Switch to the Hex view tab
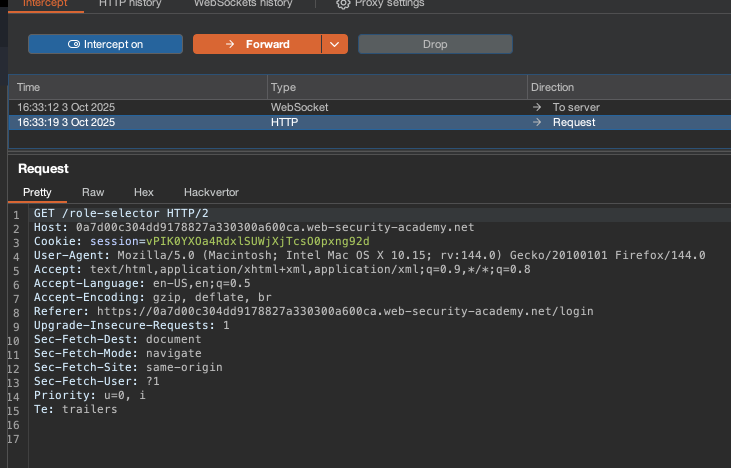The height and width of the screenshot is (468, 731). 144,192
